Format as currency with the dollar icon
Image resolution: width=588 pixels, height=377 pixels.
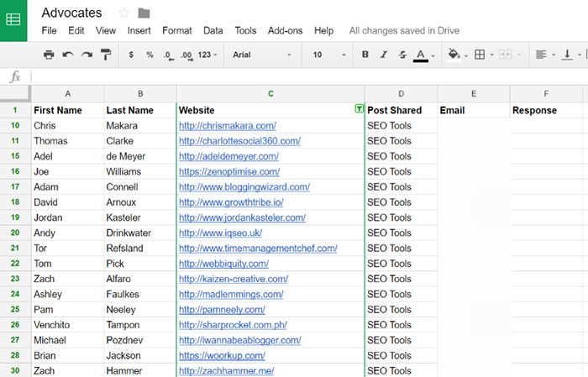131,55
